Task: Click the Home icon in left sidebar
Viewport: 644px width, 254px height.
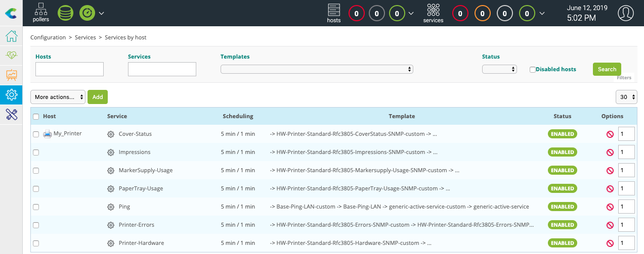Action: 11,36
